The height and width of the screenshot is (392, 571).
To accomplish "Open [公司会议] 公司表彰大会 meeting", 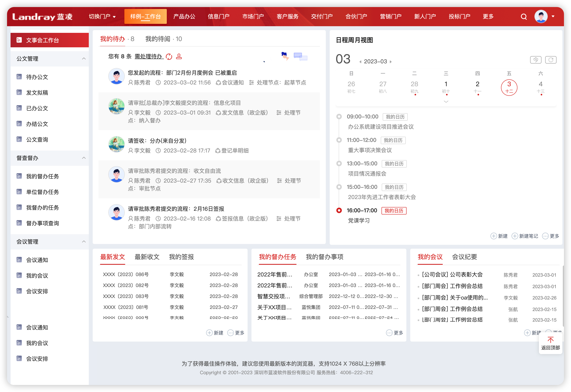I will pos(452,274).
